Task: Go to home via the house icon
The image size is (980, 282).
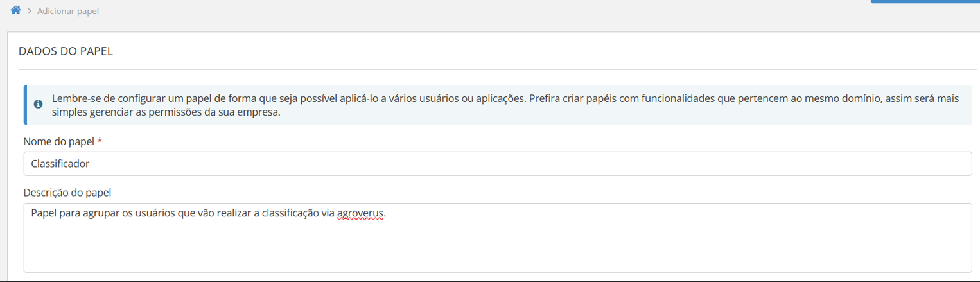Action: (x=16, y=10)
